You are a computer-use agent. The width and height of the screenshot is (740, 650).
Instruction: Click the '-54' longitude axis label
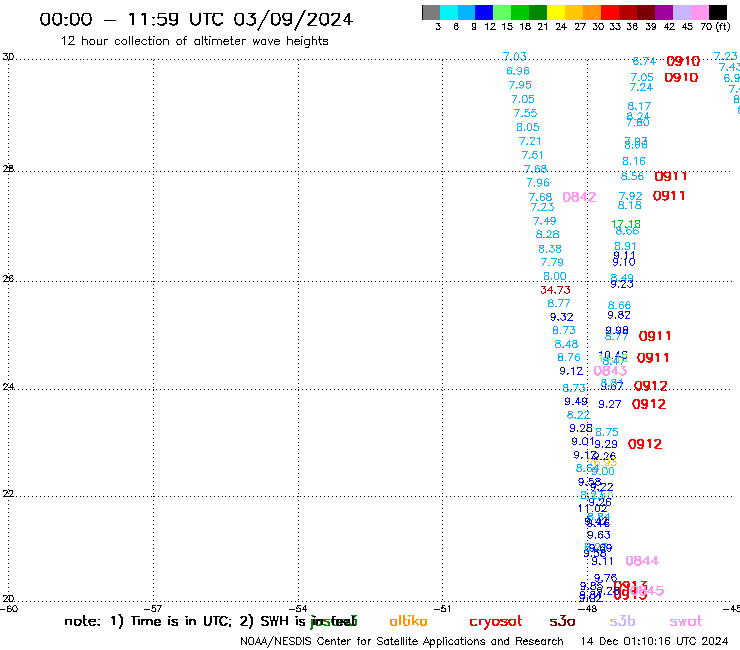(x=298, y=608)
